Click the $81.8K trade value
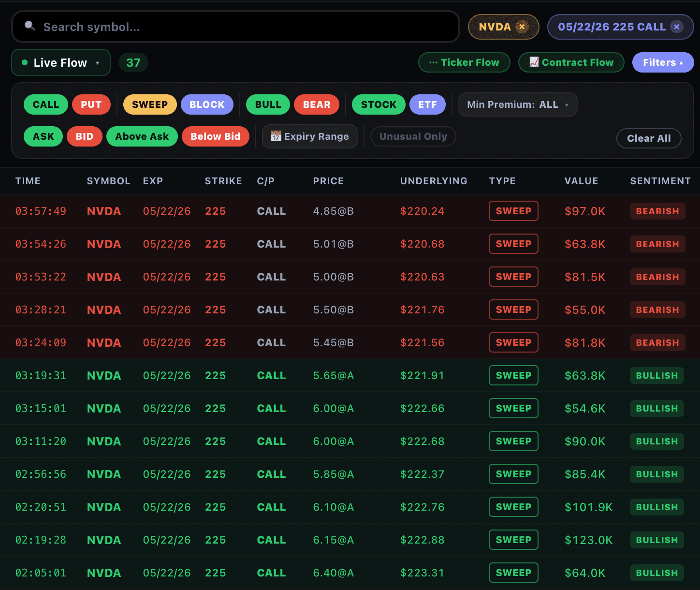This screenshot has height=590, width=700. (x=585, y=342)
